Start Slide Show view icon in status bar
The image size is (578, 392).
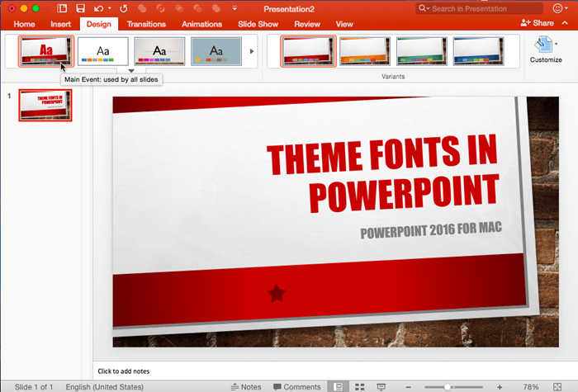(381, 387)
